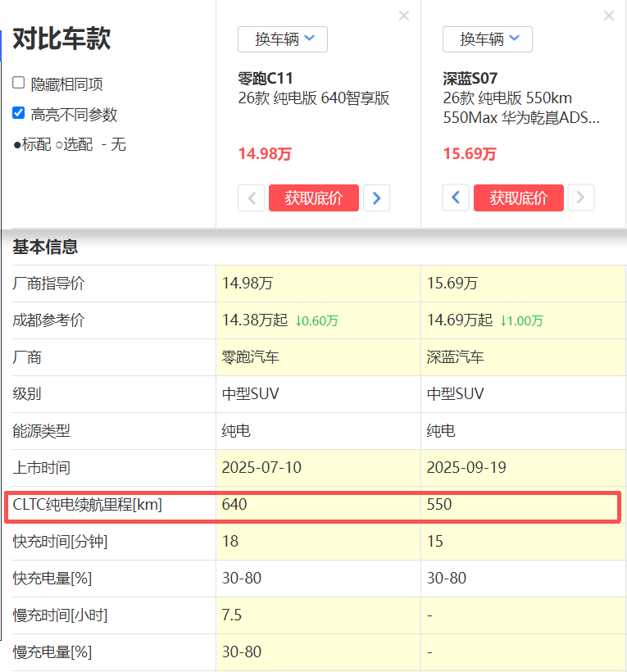
Task: Select the 级别 row label
Action: (26, 394)
